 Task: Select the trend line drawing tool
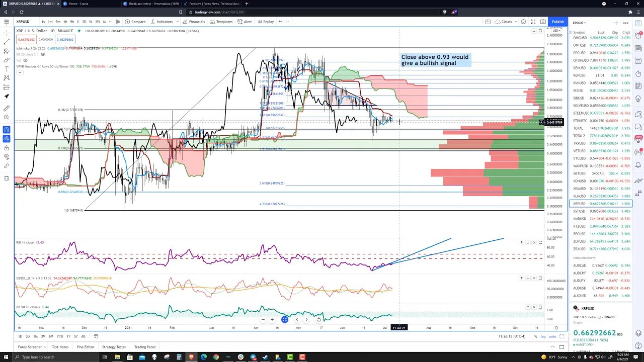6,41
